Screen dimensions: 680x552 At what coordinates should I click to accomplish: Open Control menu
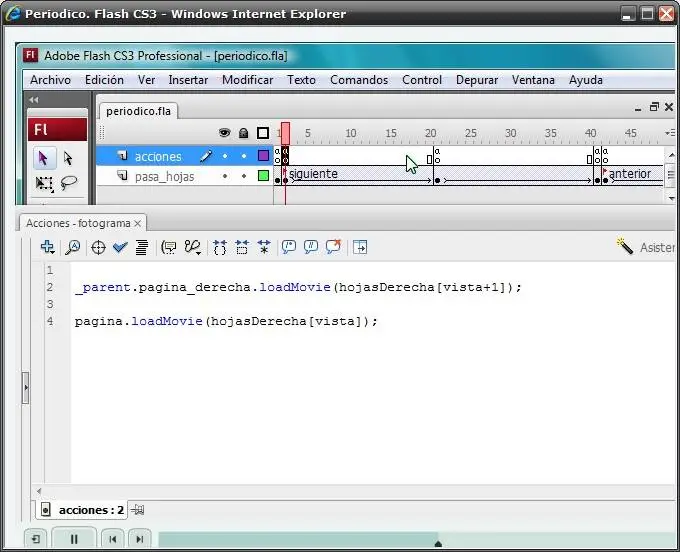pos(422,80)
